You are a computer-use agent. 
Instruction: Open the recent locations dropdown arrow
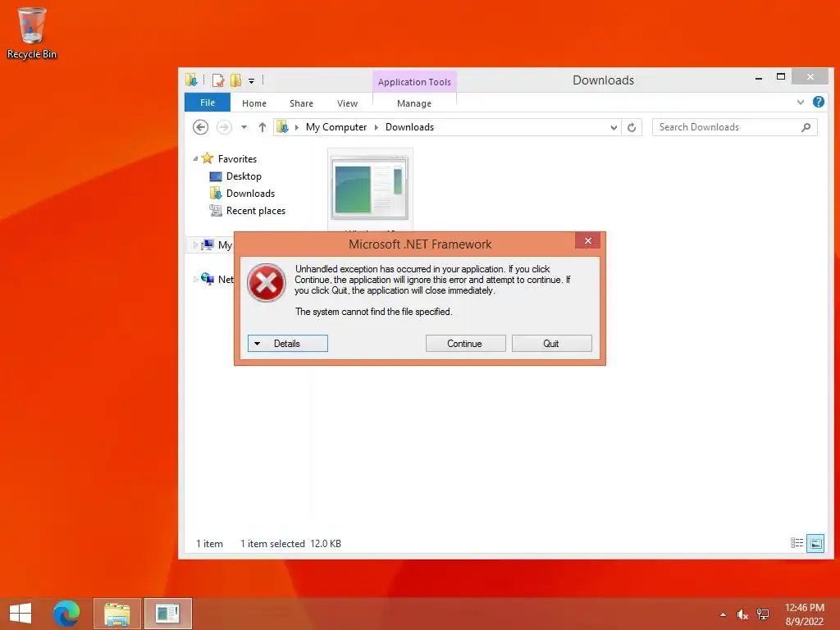coord(244,127)
